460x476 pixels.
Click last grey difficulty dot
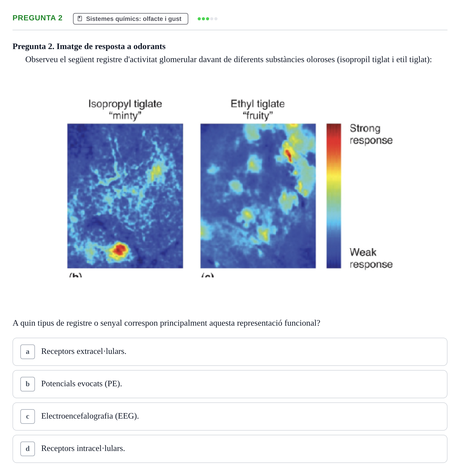click(216, 19)
